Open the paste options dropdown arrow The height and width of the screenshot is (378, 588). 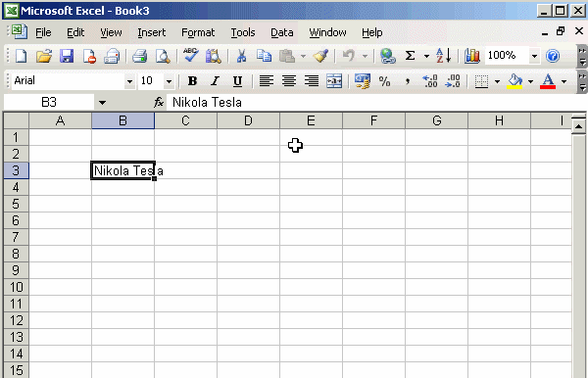(x=303, y=57)
